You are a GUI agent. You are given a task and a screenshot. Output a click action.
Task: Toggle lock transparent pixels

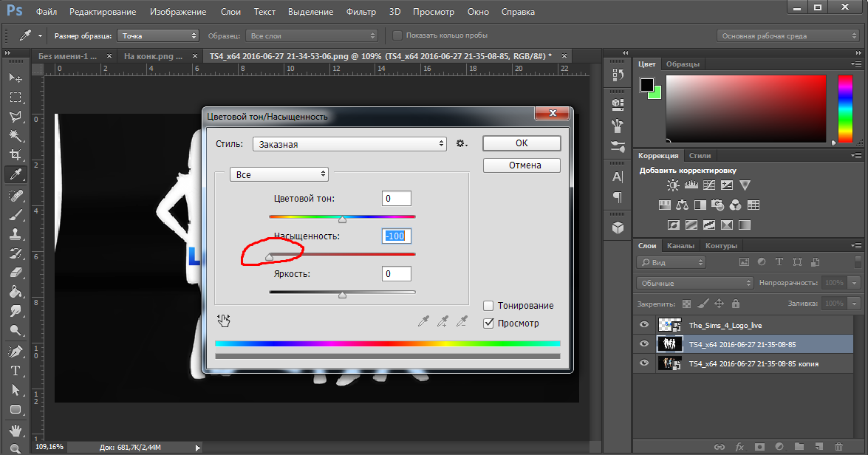point(686,304)
